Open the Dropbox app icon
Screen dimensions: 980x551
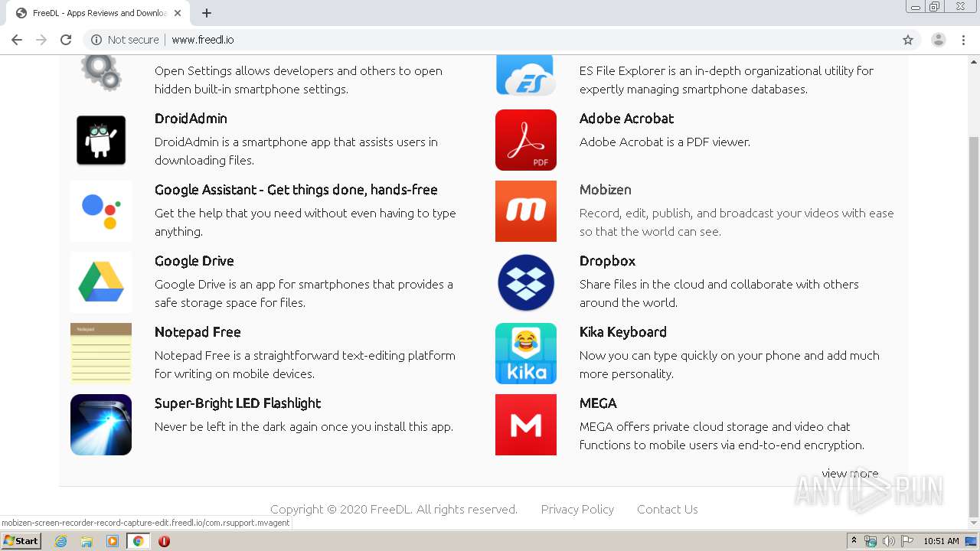526,282
